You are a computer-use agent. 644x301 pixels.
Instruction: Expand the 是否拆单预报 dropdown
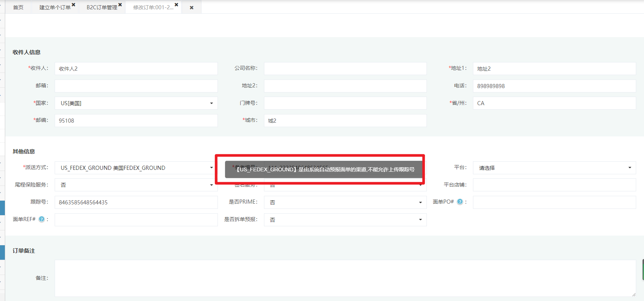pyautogui.click(x=345, y=220)
